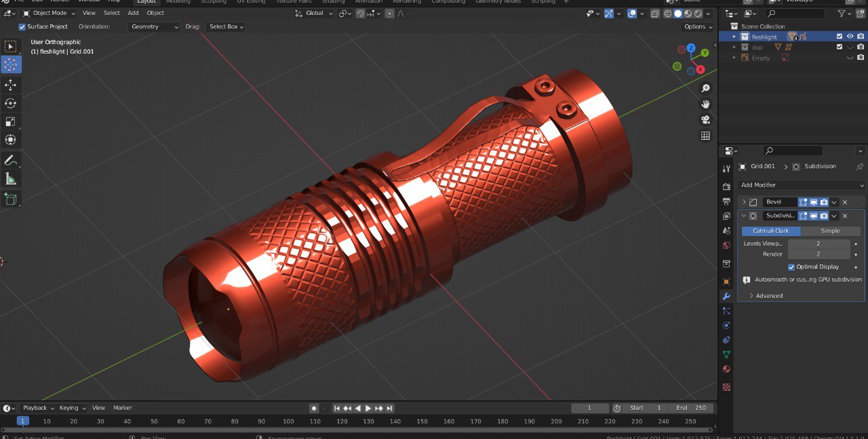The height and width of the screenshot is (439, 868).
Task: Select the Select Box tool in the toolbar
Action: 11,46
